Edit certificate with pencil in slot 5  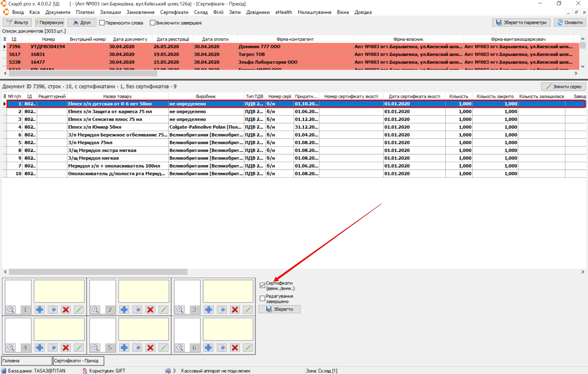pos(163,348)
